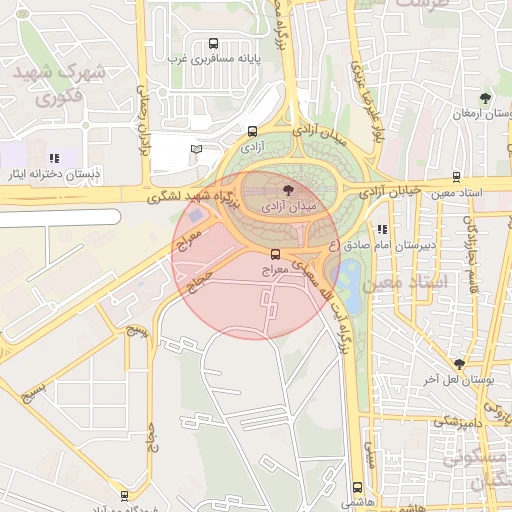This screenshot has width=512, height=512.
Task: Click the red radius circle overlay
Action: pyautogui.click(x=256, y=255)
